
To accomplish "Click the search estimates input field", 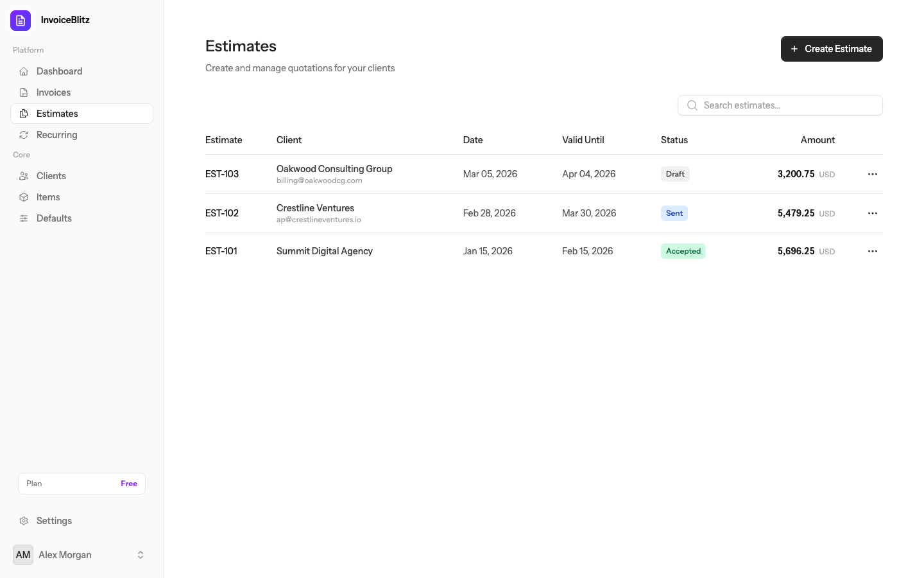I will (780, 105).
